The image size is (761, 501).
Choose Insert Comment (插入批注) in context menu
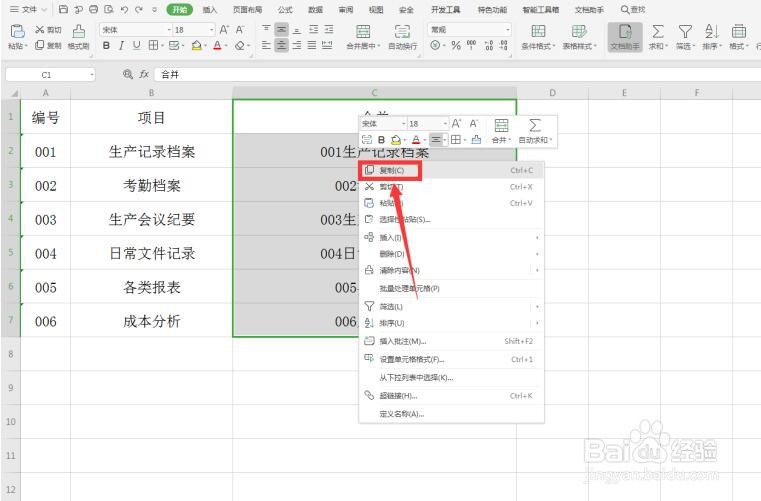coord(451,341)
